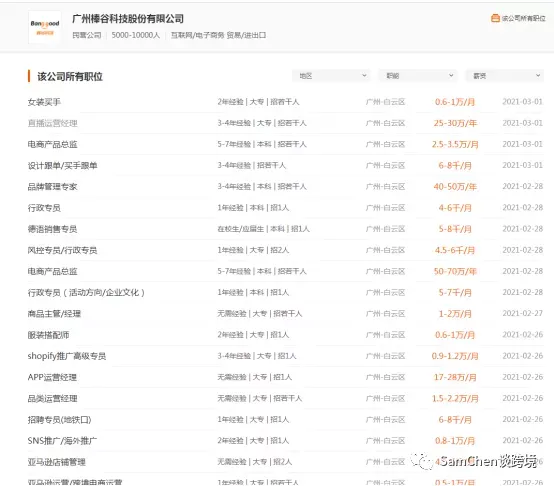
Task: Open the 品牌管理专家 job posting
Action: click(52, 187)
